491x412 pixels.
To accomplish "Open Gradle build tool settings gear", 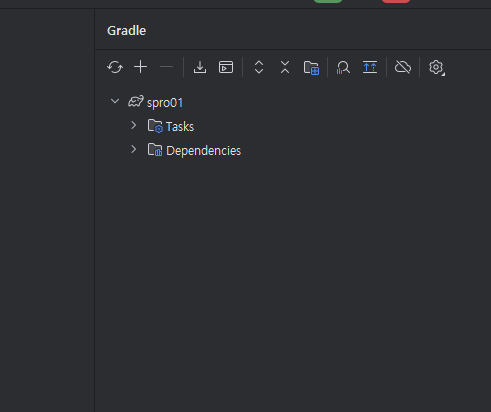I will pos(436,68).
